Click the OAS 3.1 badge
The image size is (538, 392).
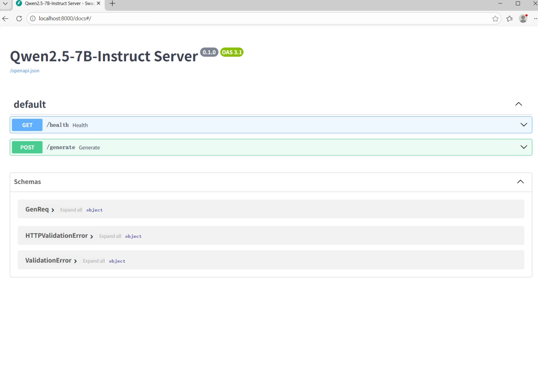coord(232,52)
